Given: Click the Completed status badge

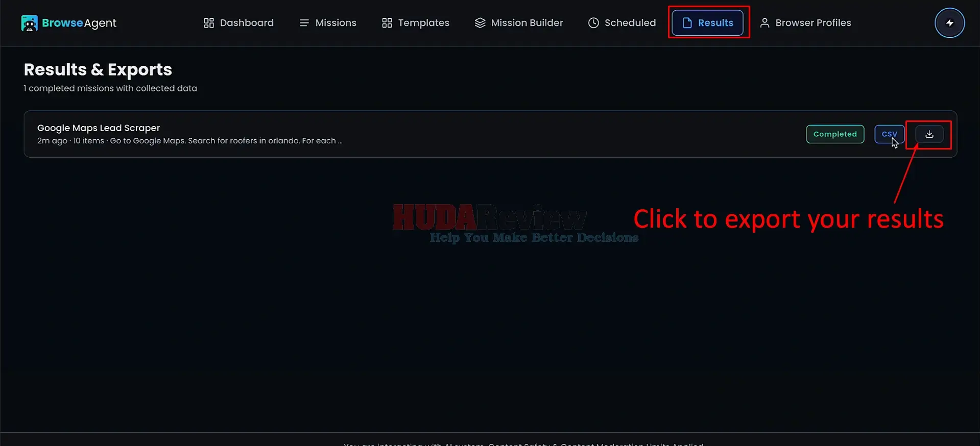Looking at the screenshot, I should [x=835, y=134].
